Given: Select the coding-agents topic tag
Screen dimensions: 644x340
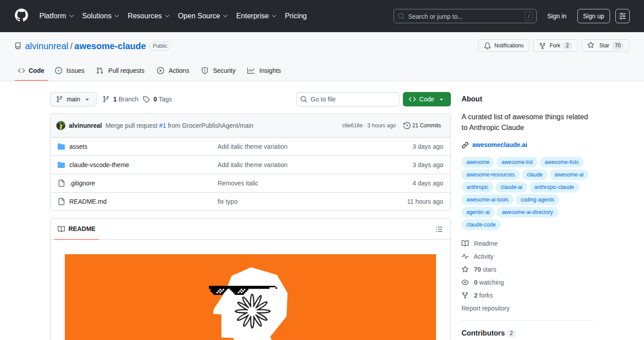Looking at the screenshot, I should coord(537,200).
